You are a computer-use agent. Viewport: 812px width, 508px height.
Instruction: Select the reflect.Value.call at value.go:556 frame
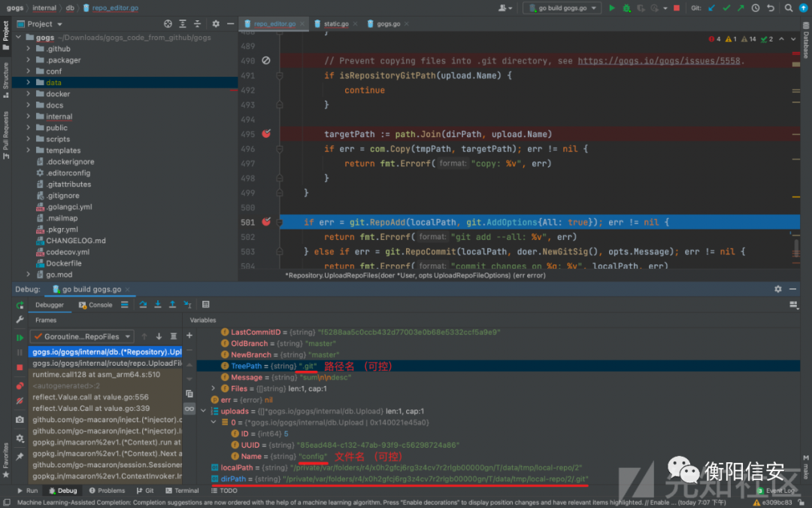[90, 397]
